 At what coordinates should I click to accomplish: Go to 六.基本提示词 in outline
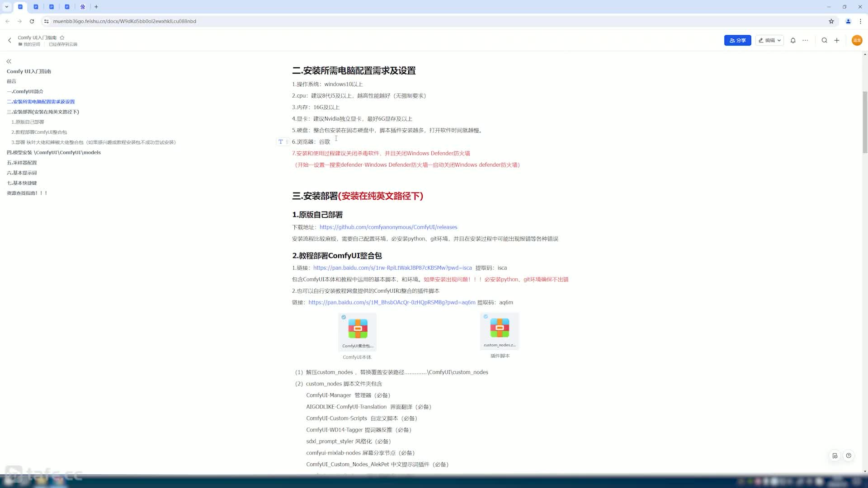22,173
